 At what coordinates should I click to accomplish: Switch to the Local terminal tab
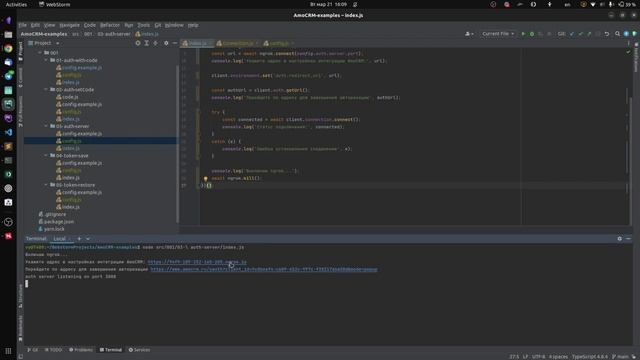60,239
